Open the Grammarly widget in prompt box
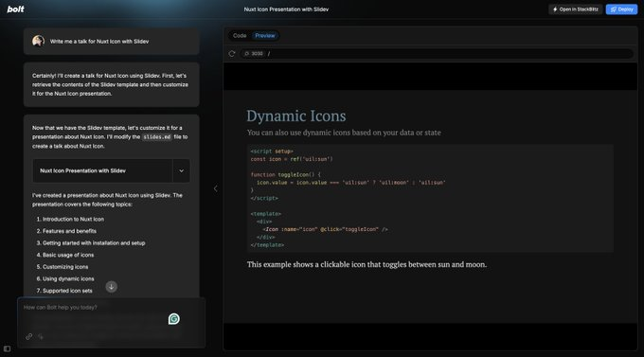Screen dimensions: 644x357 173,319
